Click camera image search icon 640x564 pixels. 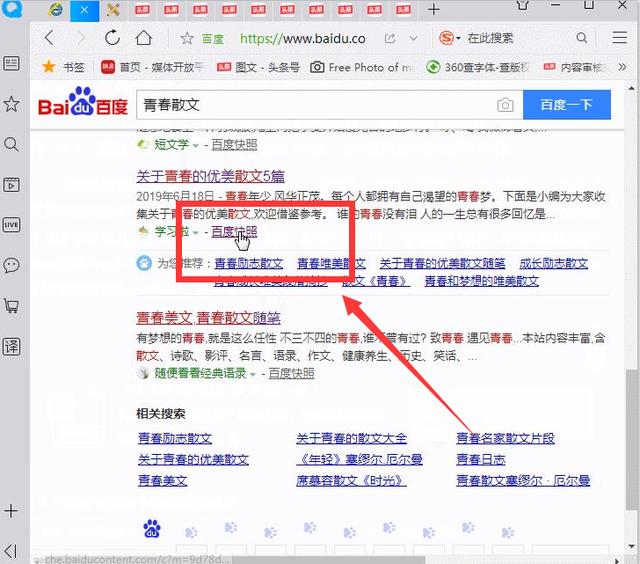505,105
